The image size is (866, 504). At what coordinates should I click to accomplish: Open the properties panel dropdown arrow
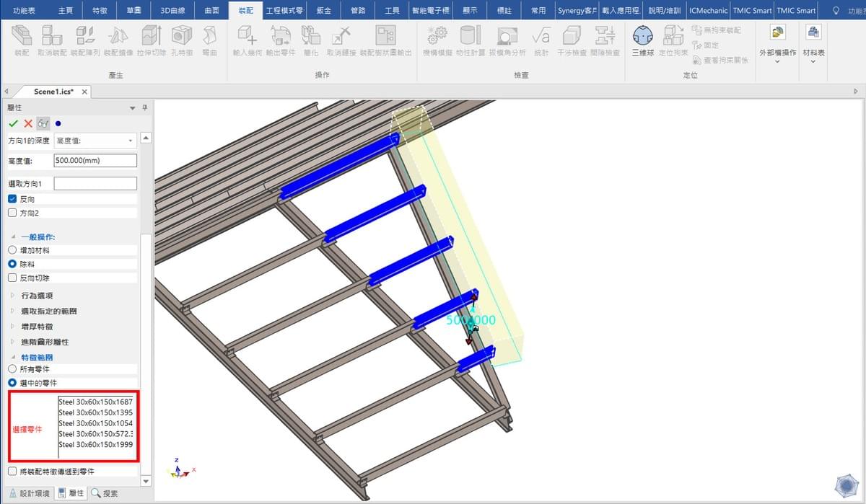(x=132, y=107)
